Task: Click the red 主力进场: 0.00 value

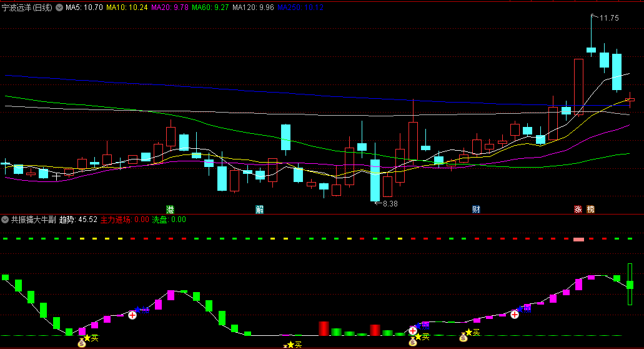Action: (125, 220)
